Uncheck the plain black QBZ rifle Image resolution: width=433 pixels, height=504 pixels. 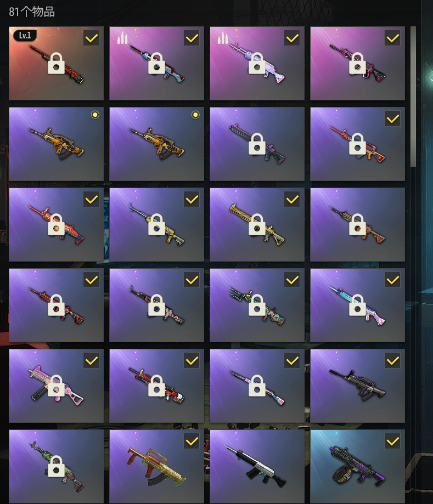coord(392,361)
